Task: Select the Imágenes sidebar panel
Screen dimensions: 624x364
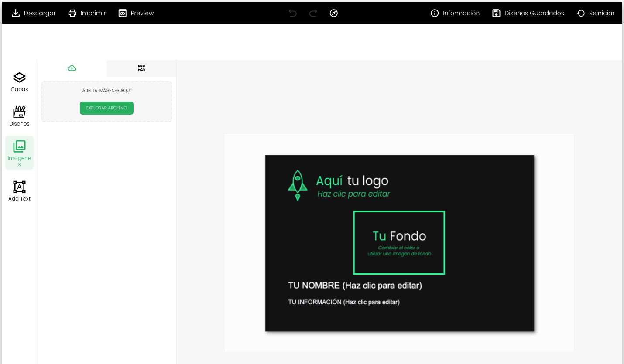Action: point(19,152)
